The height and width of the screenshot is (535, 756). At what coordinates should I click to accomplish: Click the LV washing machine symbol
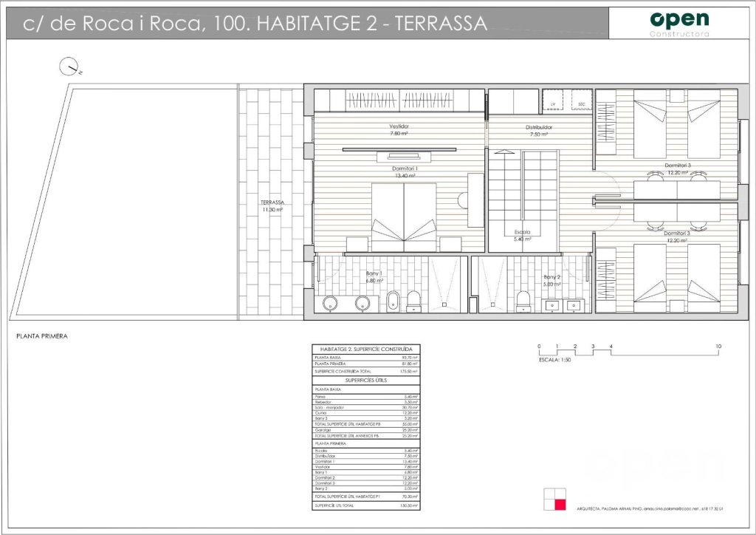[x=552, y=100]
